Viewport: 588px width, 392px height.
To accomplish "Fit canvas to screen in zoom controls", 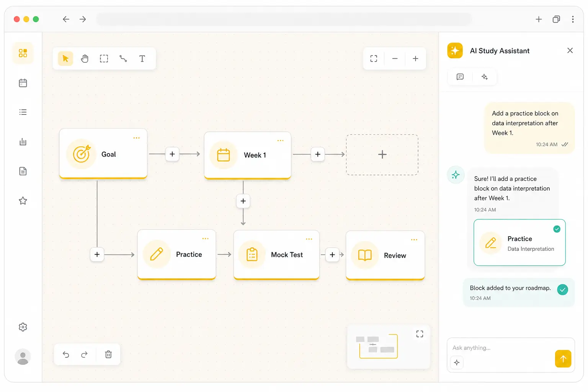I will pyautogui.click(x=374, y=59).
